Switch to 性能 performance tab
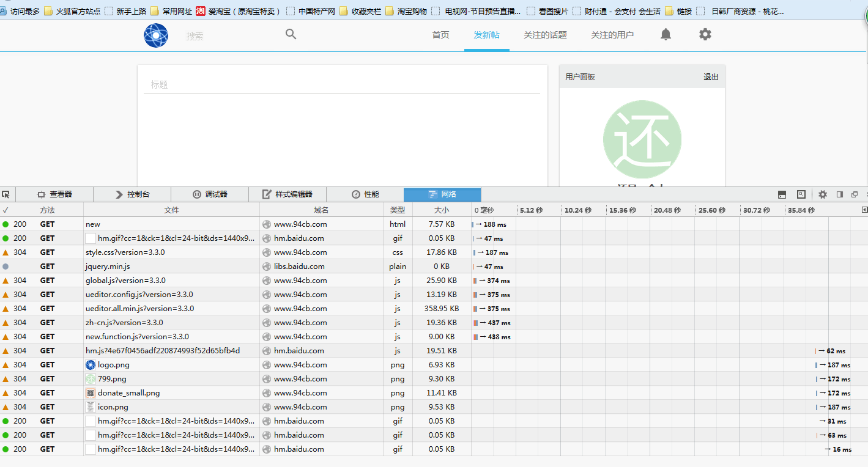Screen dimensions: 868x467 tap(365, 194)
